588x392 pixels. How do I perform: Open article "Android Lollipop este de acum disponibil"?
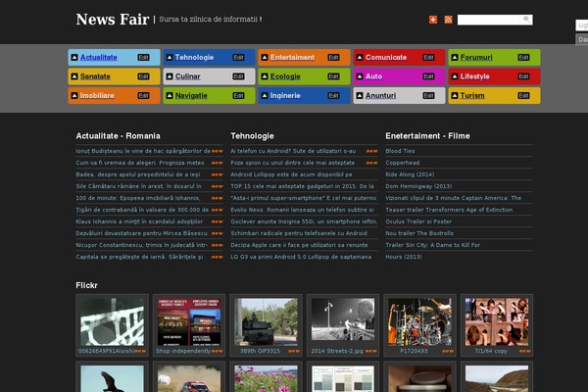(x=291, y=174)
